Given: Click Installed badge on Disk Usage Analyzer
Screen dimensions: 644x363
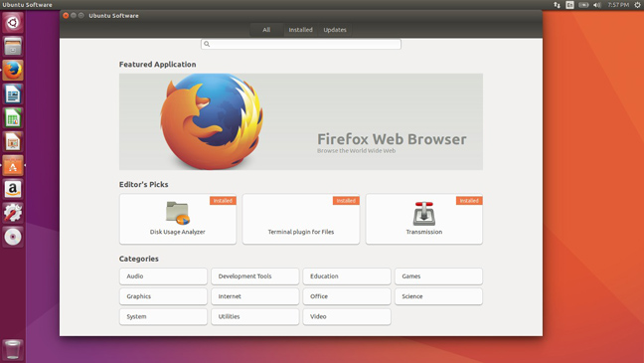Looking at the screenshot, I should (x=223, y=201).
